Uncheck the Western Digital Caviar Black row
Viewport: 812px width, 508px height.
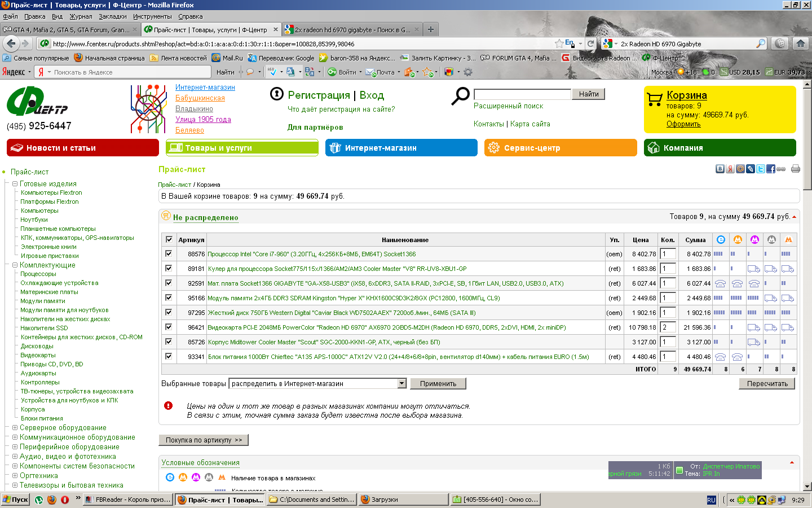(x=169, y=312)
